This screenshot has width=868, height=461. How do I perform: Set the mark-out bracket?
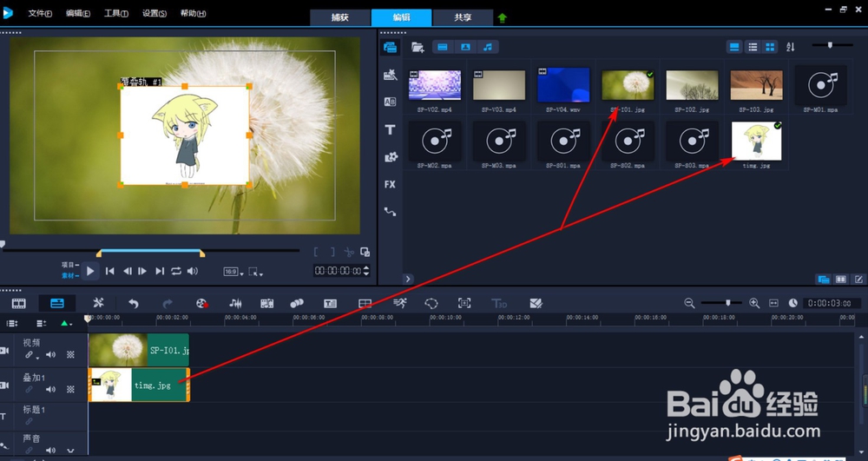(332, 252)
